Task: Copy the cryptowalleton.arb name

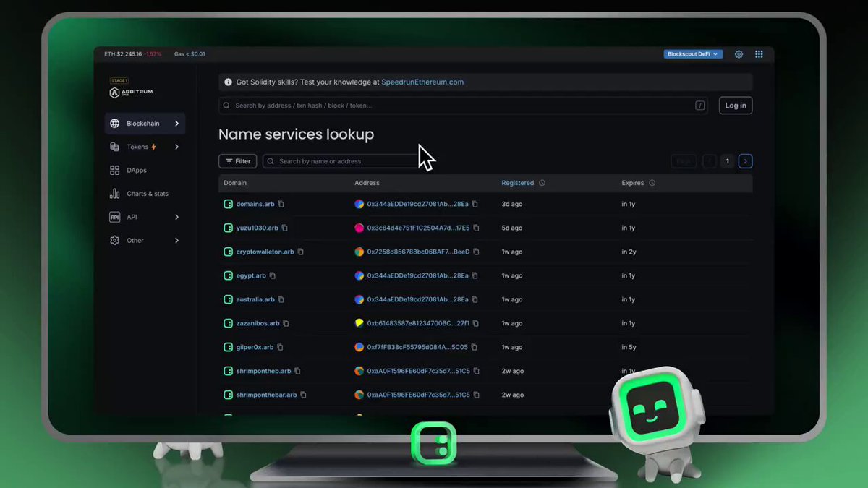Action: 301,252
